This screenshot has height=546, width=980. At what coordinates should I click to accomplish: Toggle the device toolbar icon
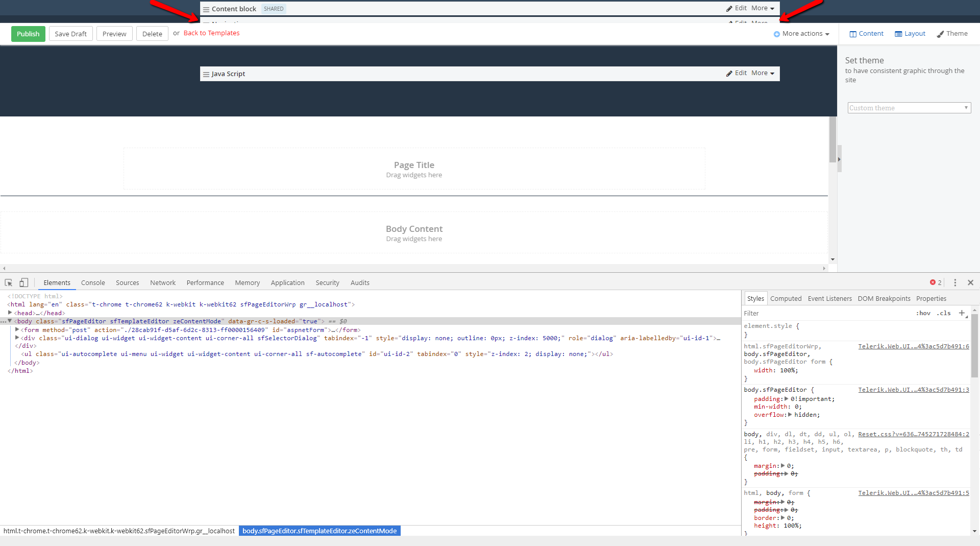pos(24,282)
